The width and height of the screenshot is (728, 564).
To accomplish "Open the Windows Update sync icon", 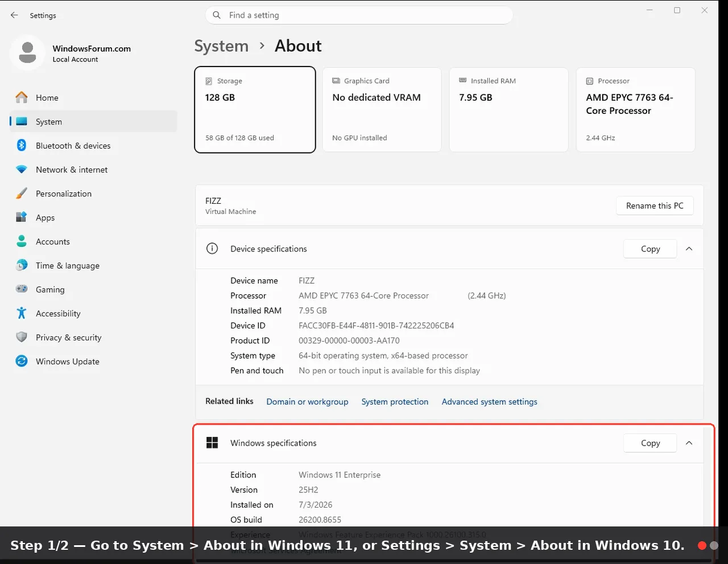I will pyautogui.click(x=22, y=361).
